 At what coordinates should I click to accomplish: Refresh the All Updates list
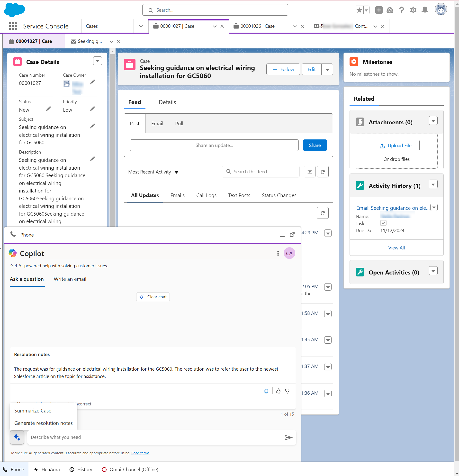coord(323,213)
